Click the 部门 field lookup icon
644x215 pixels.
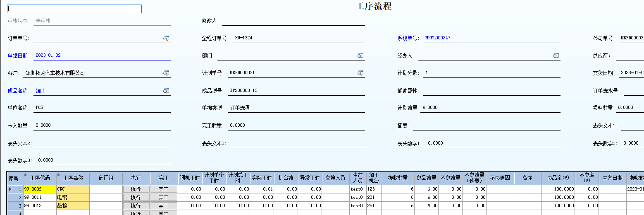[360, 56]
